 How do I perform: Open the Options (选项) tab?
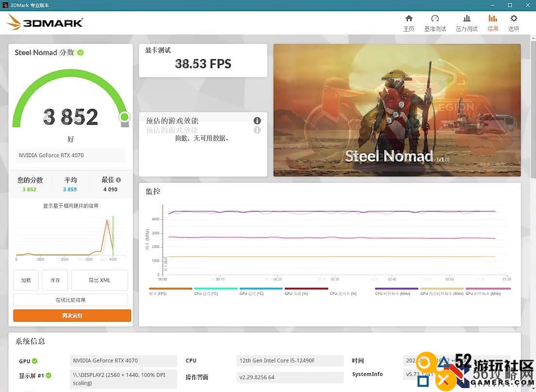(x=514, y=23)
